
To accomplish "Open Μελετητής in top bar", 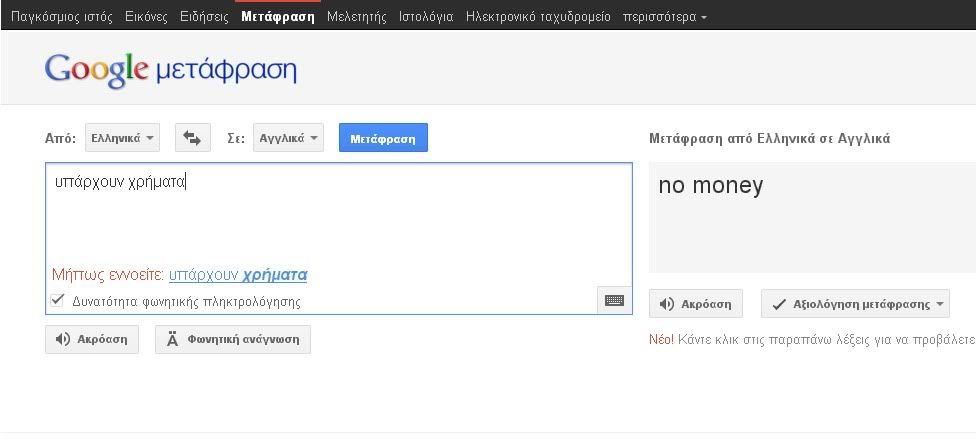I will click(357, 17).
